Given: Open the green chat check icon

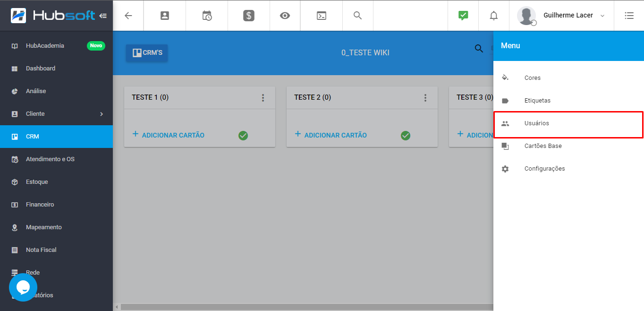Looking at the screenshot, I should [463, 16].
